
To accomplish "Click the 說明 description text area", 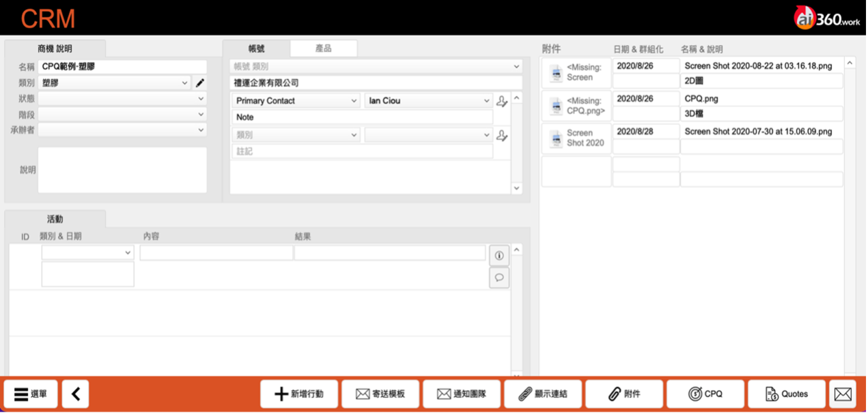I will [x=122, y=170].
